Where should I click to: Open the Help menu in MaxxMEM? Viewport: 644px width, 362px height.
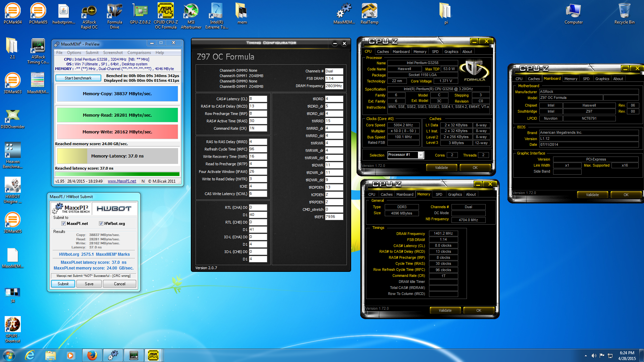[160, 53]
